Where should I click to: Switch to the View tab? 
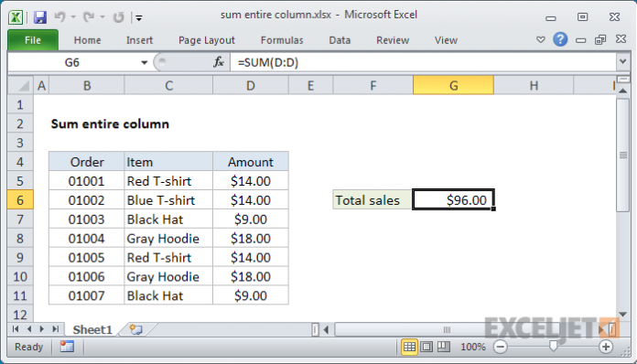pyautogui.click(x=446, y=40)
